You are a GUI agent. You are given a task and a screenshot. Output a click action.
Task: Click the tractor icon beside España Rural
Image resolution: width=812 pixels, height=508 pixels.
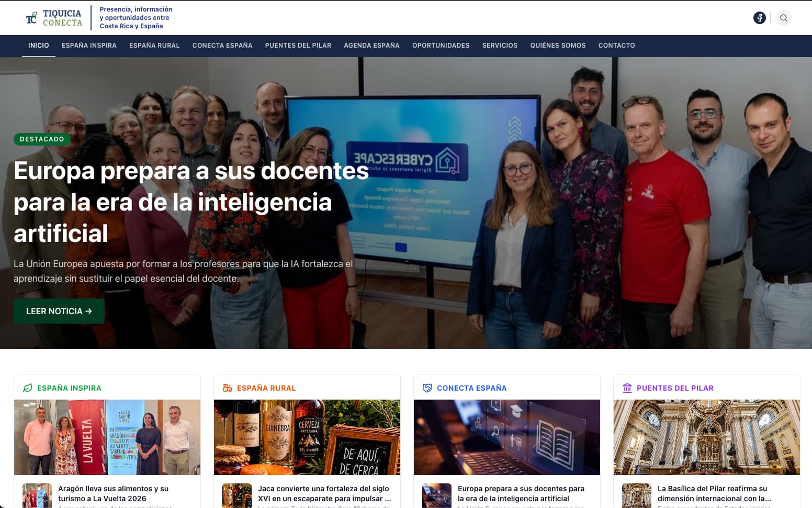[x=228, y=388]
